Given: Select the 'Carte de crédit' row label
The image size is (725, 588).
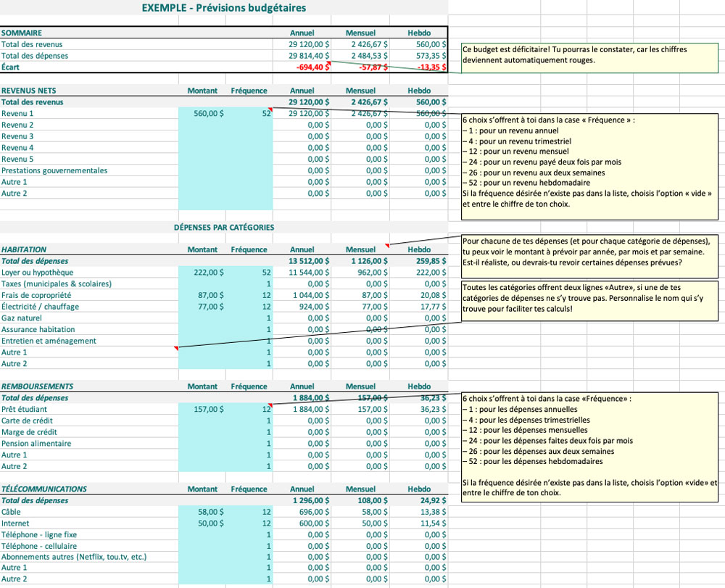Looking at the screenshot, I should click(27, 421).
